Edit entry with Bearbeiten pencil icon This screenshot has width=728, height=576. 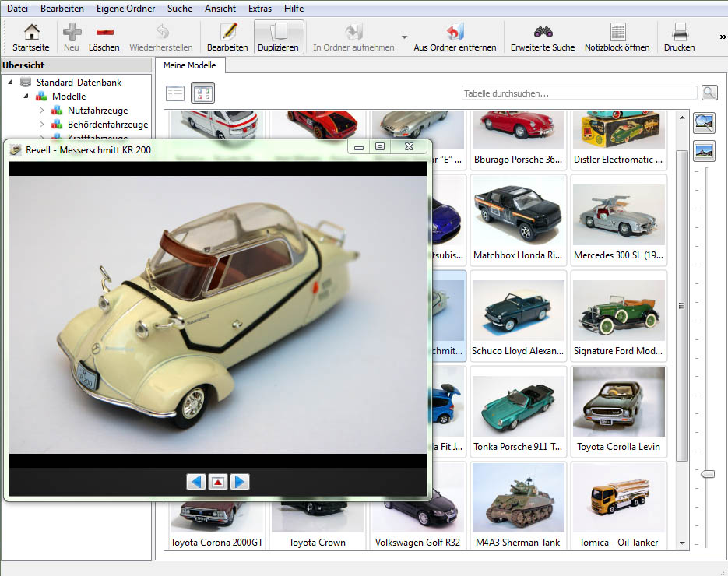coord(227,37)
